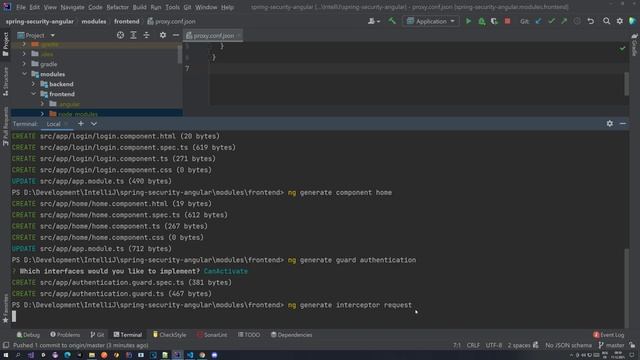
Task: Commit changes with the Git checkmark
Action: tap(551, 21)
